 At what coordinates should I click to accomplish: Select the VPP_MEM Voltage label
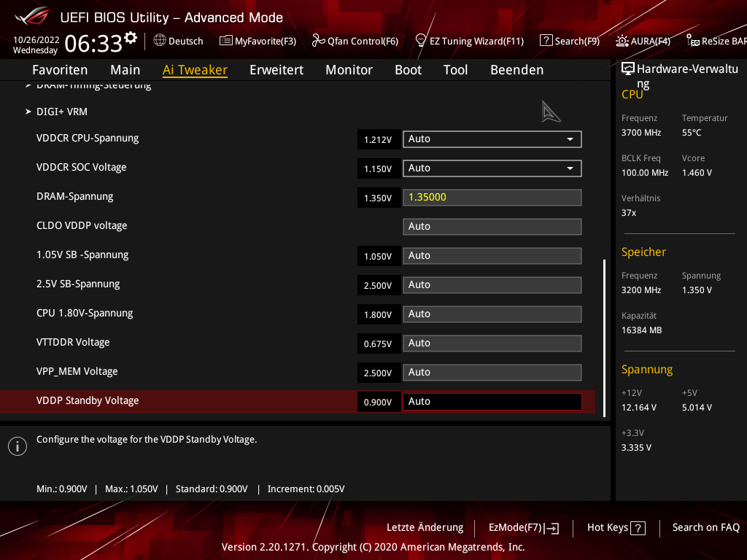(77, 371)
